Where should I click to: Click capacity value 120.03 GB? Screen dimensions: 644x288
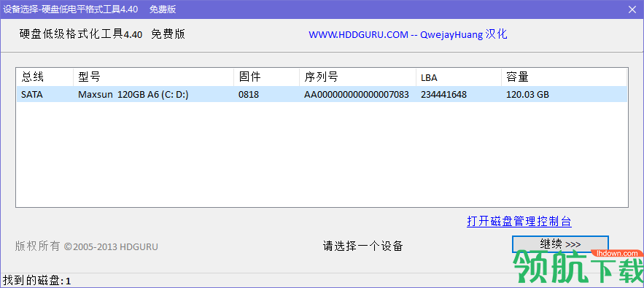coord(527,95)
